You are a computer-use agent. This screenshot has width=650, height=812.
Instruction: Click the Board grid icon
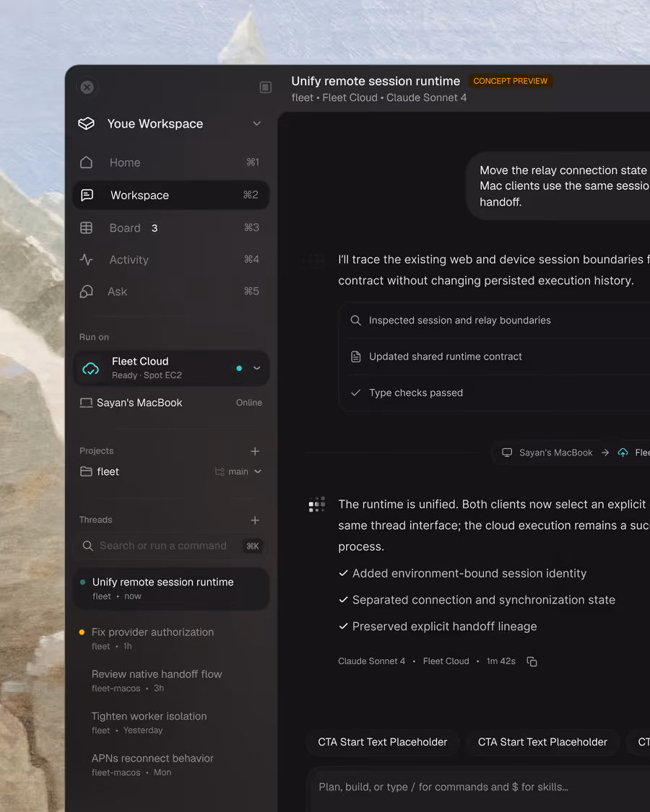point(87,228)
